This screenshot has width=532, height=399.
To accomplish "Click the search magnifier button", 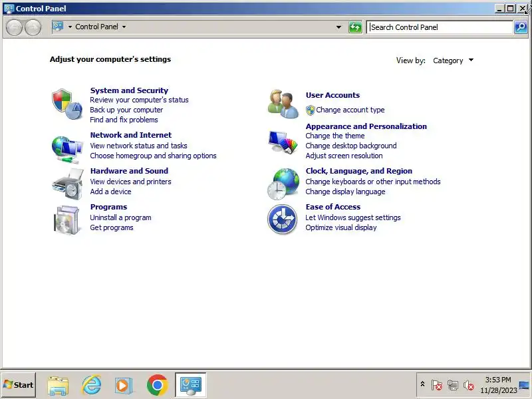I will tap(521, 27).
